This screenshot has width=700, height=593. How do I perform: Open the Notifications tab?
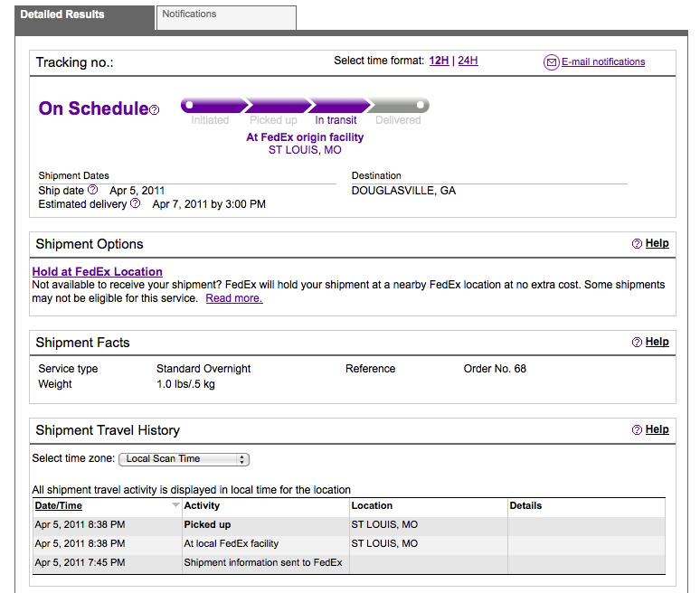225,15
